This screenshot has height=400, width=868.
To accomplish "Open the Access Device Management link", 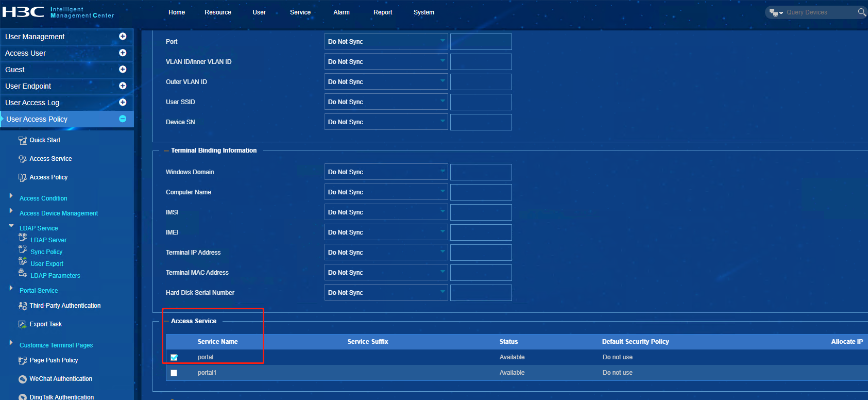I will click(59, 213).
